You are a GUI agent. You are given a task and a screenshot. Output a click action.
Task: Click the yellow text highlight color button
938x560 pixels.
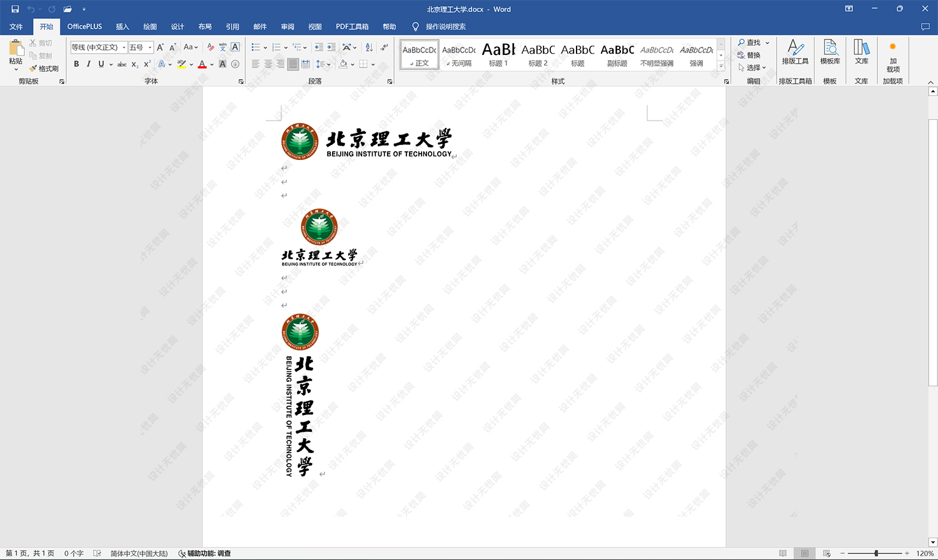click(182, 64)
